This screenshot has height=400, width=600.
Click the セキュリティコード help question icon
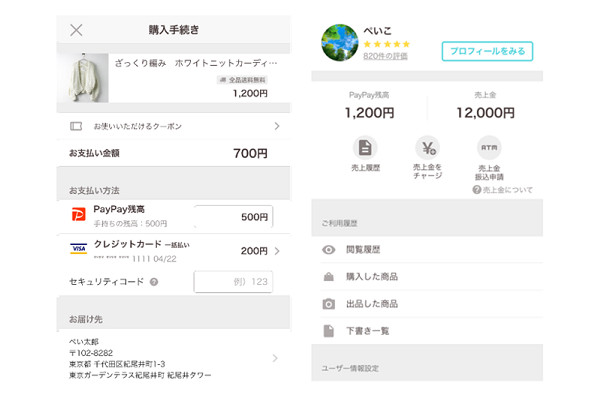[x=154, y=282]
